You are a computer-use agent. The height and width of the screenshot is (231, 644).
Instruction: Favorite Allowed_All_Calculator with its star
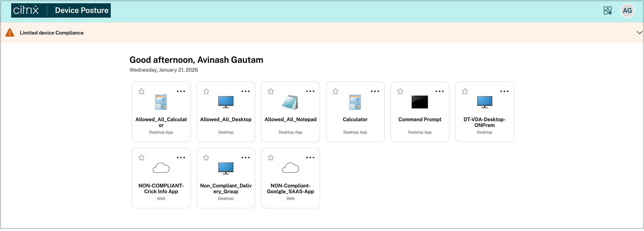[x=141, y=91]
